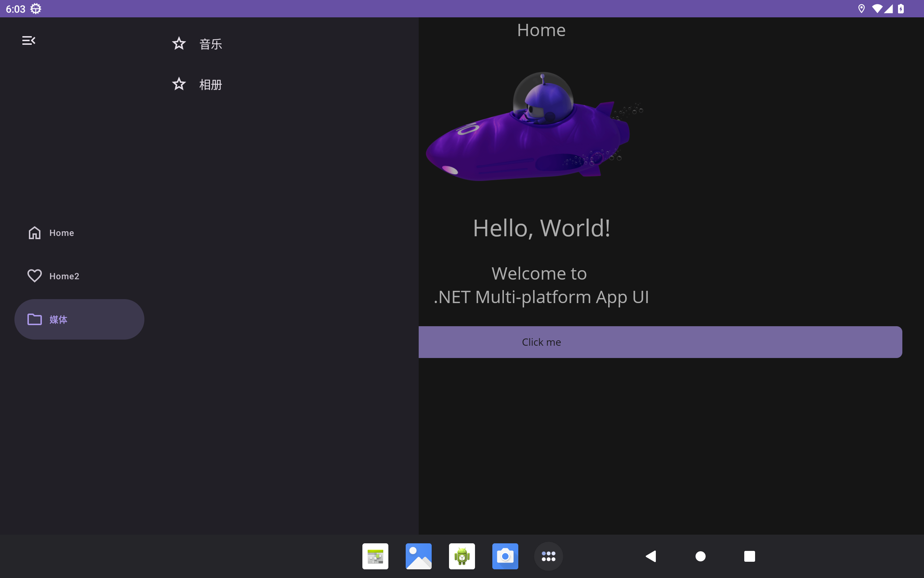Screen dimensions: 924x578
Task: Collapse the navigation drawer menu icon
Action: (x=29, y=40)
